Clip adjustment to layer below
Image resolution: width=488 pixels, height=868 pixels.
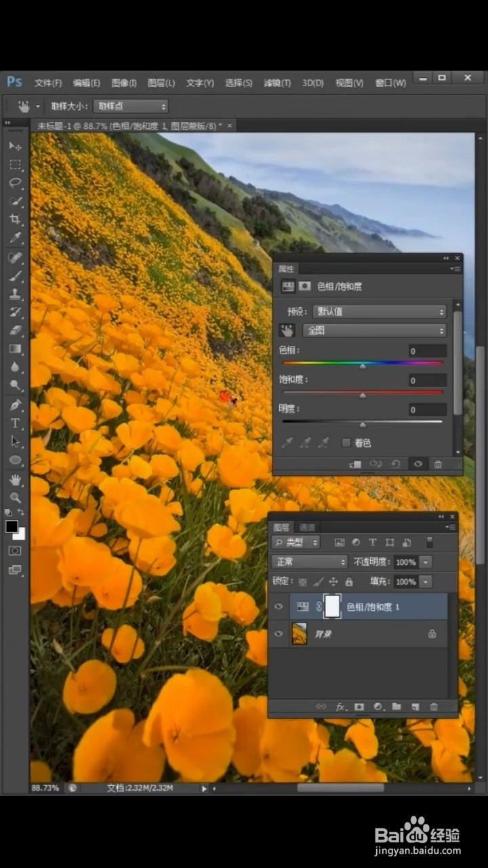click(x=355, y=465)
